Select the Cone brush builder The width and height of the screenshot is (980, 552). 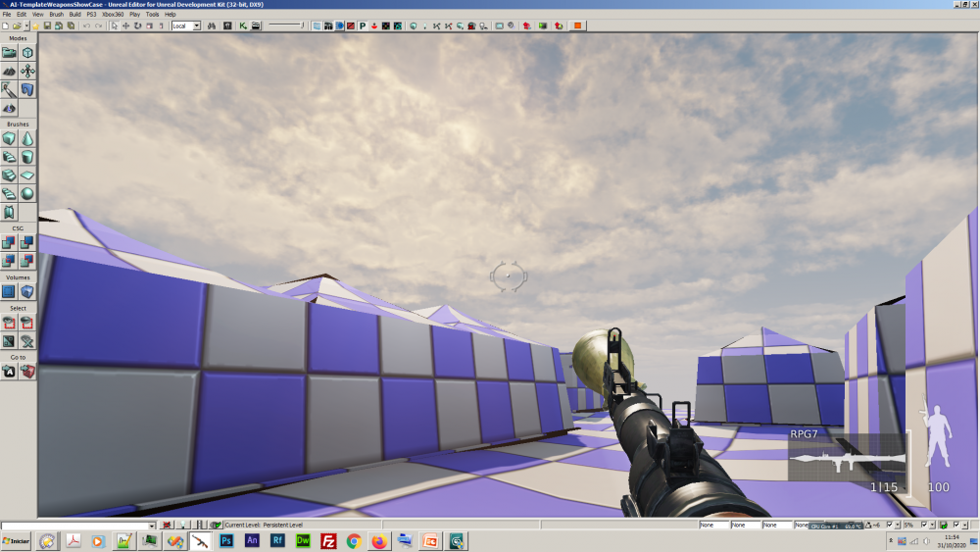pyautogui.click(x=27, y=139)
